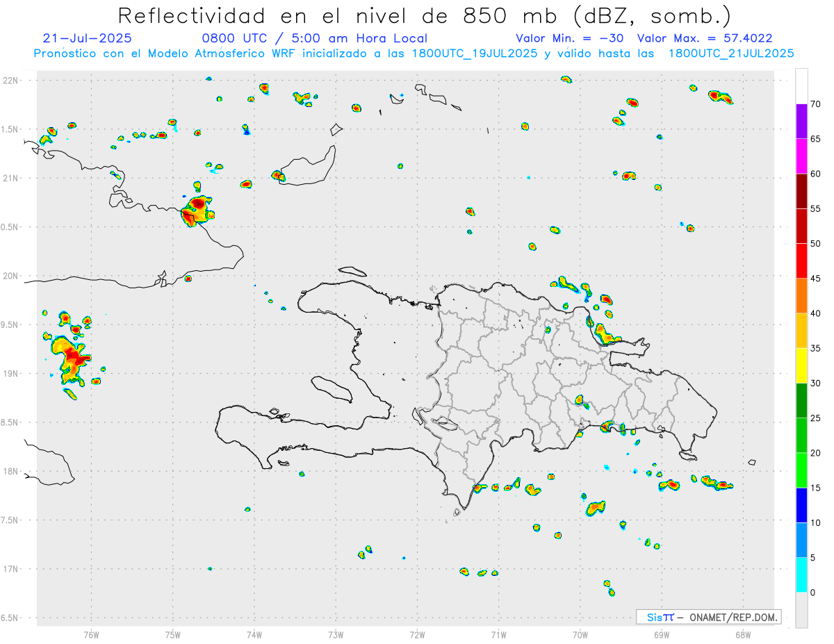Pick the purple 65-70 dBZ colorbar segment
Viewport: 834px width, 644px height.
pyautogui.click(x=801, y=122)
